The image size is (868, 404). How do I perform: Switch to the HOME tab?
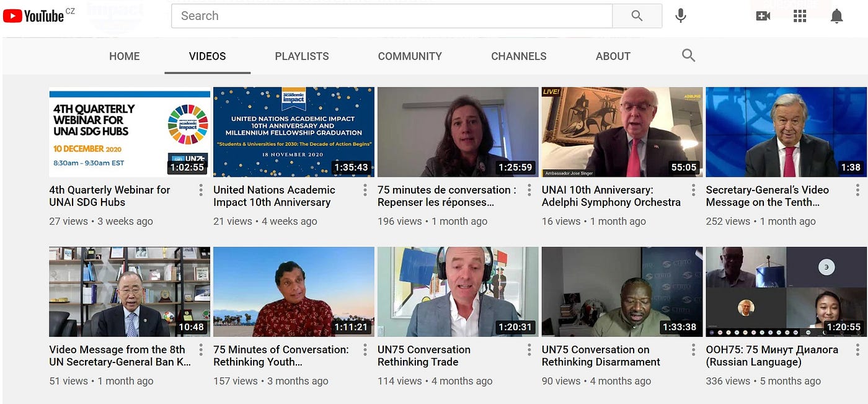point(125,56)
